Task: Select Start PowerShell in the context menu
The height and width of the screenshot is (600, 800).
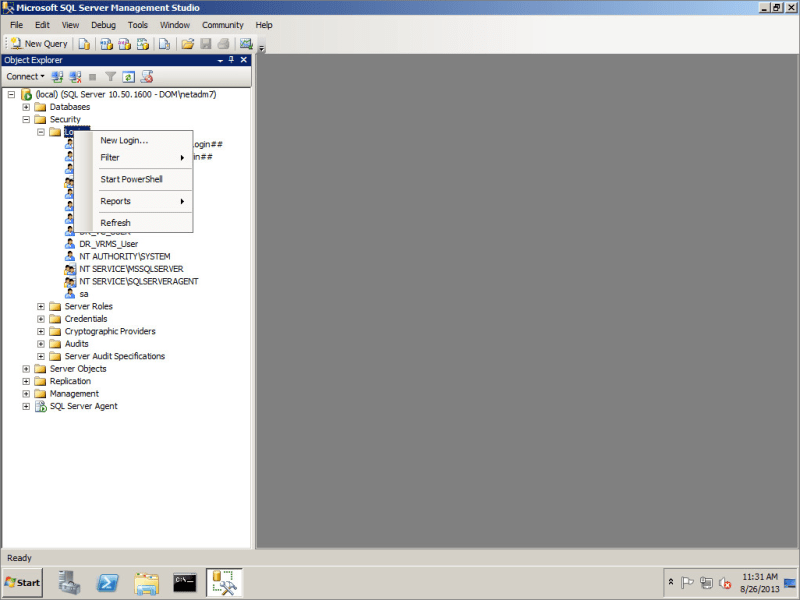Action: click(x=131, y=180)
